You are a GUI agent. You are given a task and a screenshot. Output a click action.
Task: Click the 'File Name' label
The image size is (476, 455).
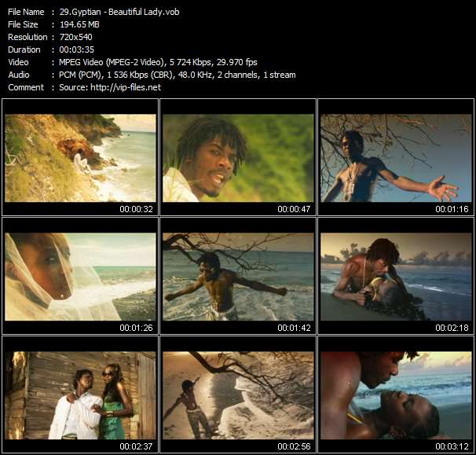pos(26,12)
